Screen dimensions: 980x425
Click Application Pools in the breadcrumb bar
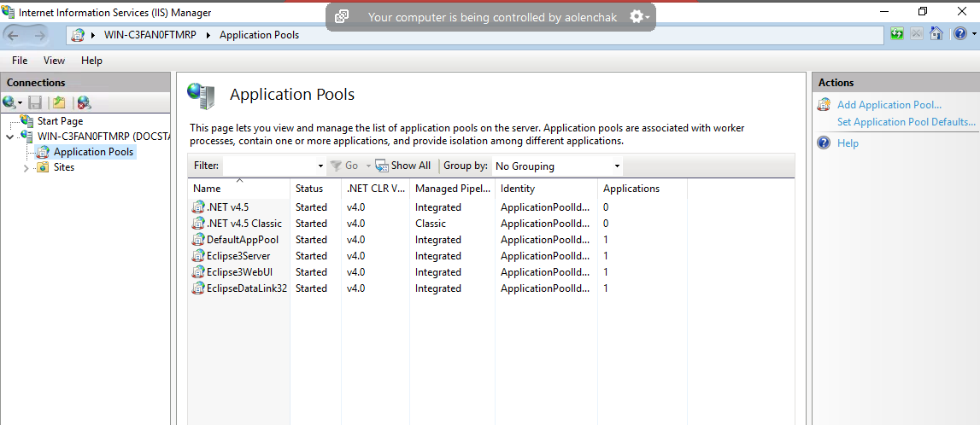click(260, 35)
